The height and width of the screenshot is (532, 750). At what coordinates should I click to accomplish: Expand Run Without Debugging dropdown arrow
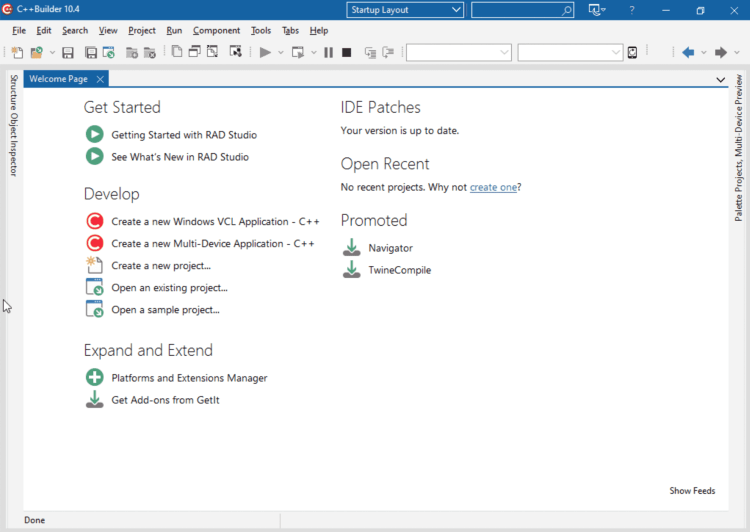(x=314, y=53)
